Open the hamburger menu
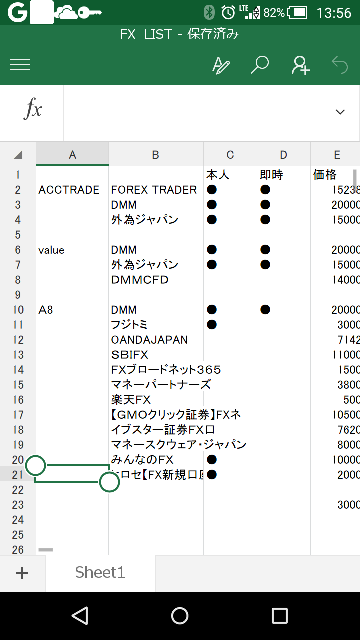 20,64
